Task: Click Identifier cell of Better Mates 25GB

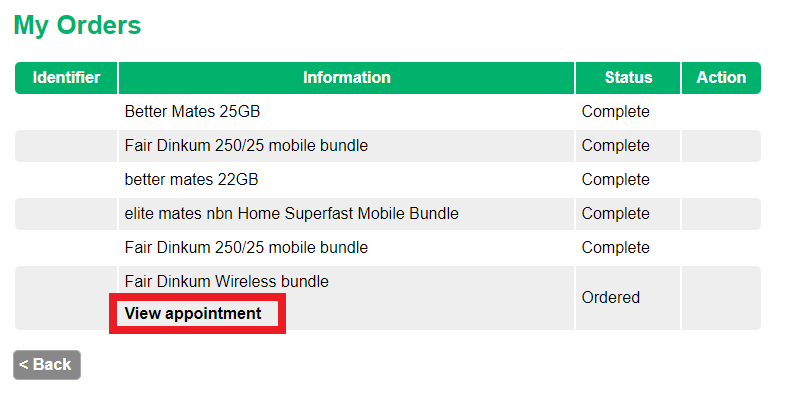Action: coord(66,112)
